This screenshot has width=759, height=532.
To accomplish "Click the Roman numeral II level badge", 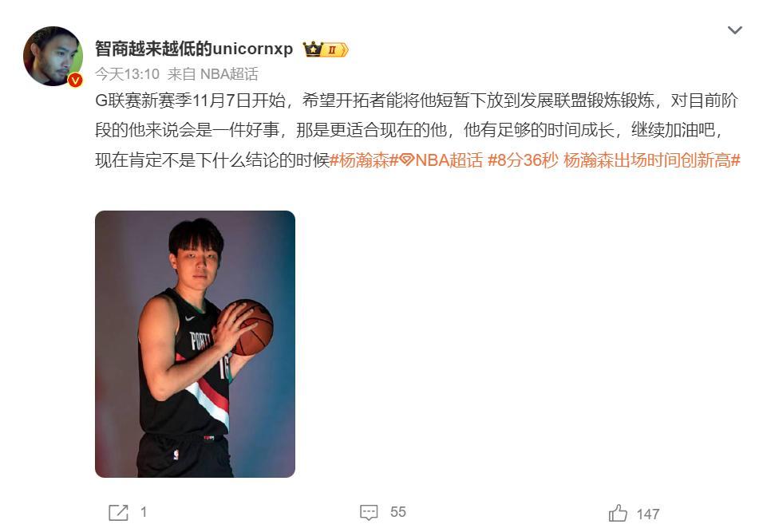I will [335, 49].
